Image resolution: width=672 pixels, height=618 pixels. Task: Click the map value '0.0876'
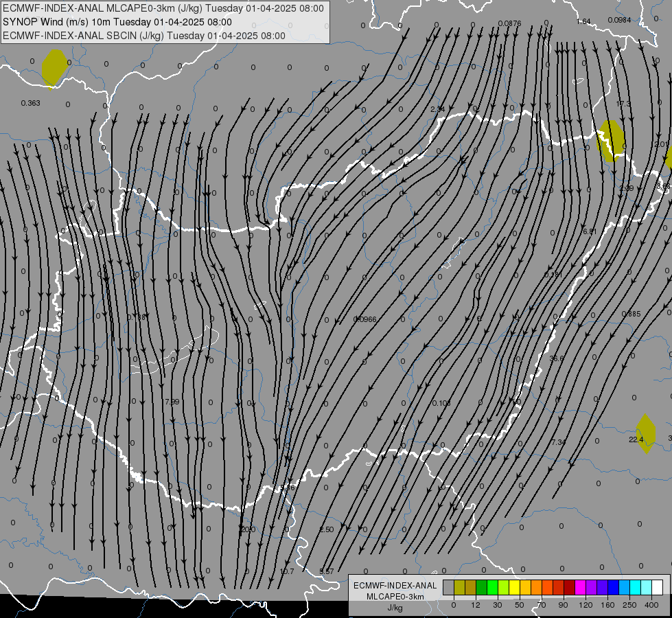click(509, 23)
